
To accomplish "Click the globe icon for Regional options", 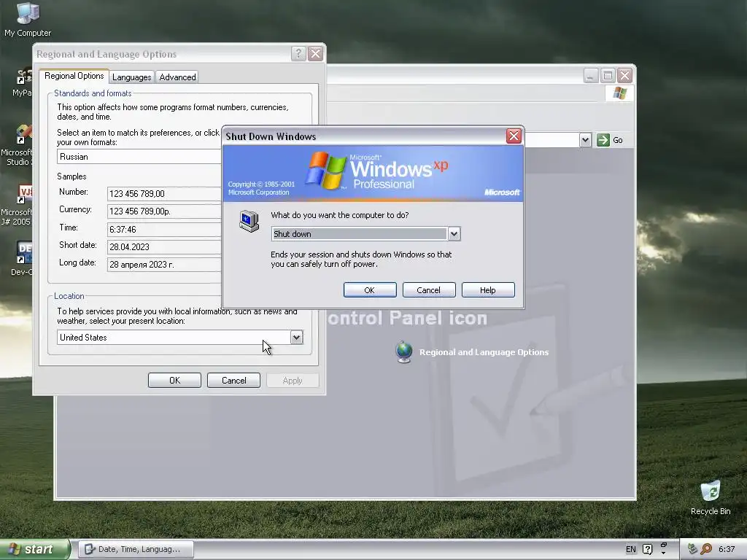I will pyautogui.click(x=404, y=352).
